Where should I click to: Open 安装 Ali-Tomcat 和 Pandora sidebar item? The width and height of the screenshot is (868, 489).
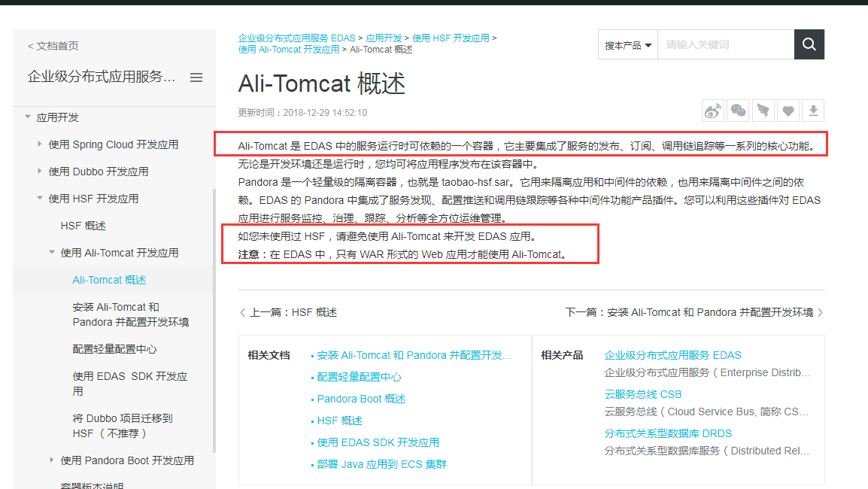click(131, 314)
